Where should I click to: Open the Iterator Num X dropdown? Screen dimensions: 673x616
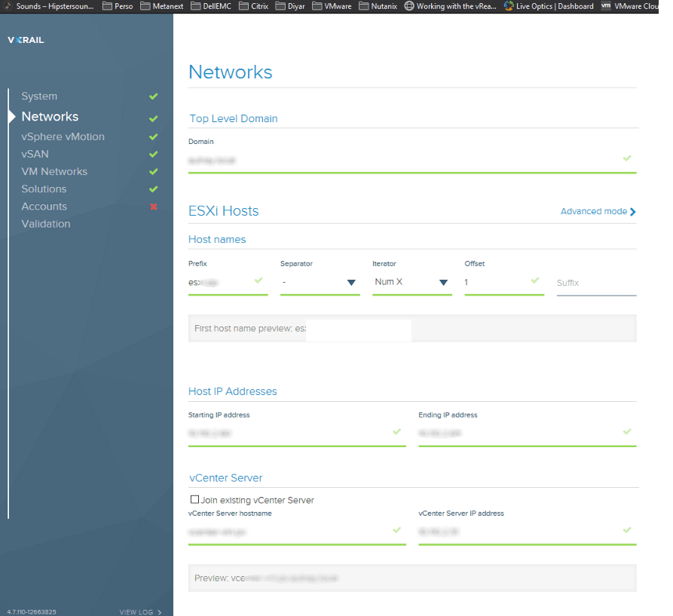point(411,282)
